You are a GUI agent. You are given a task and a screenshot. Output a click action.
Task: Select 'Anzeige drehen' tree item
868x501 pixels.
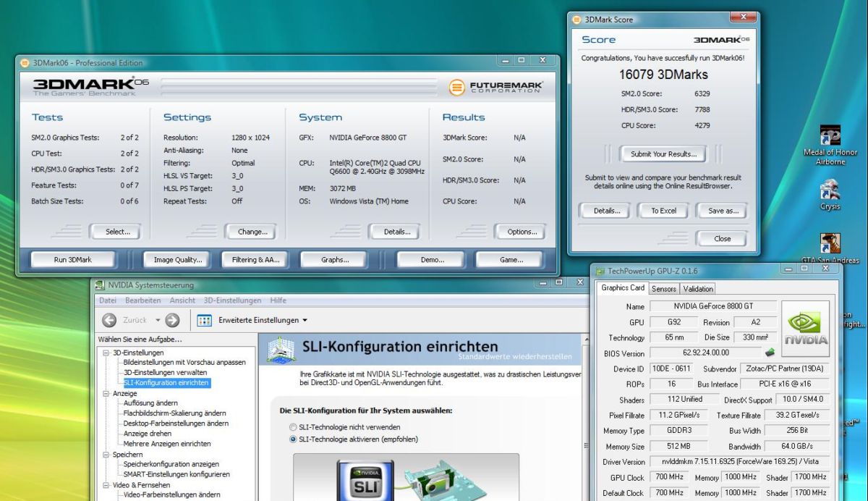pos(148,434)
